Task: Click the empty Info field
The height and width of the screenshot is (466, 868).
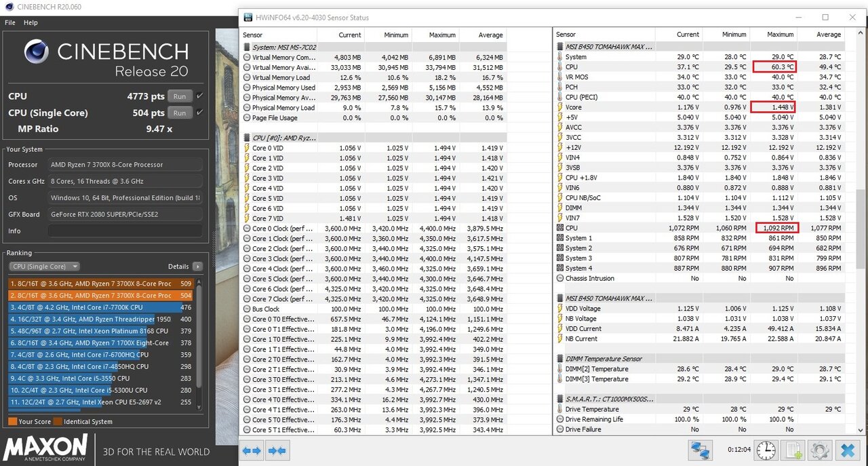Action: [x=125, y=231]
